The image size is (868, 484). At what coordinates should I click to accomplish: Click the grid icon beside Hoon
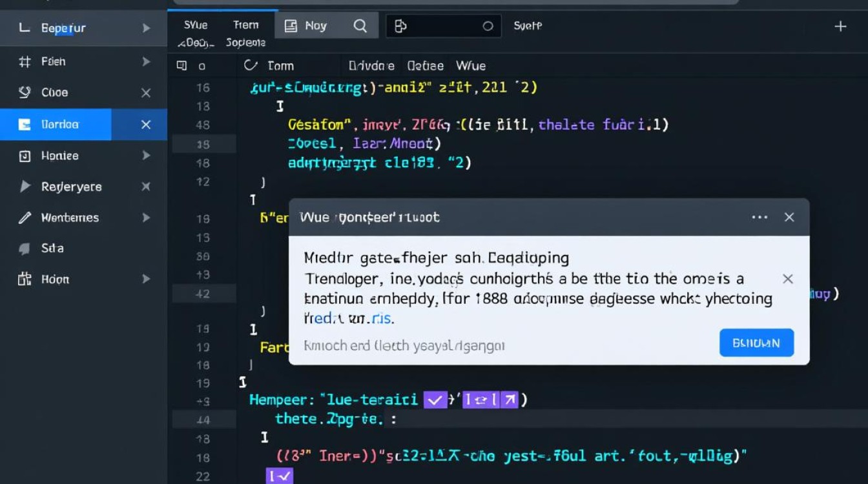25,279
